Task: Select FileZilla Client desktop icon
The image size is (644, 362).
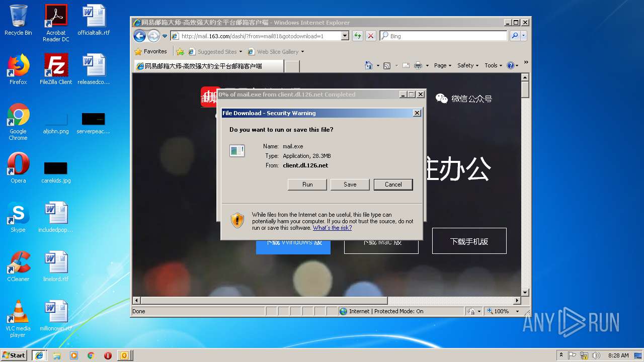Action: click(56, 69)
